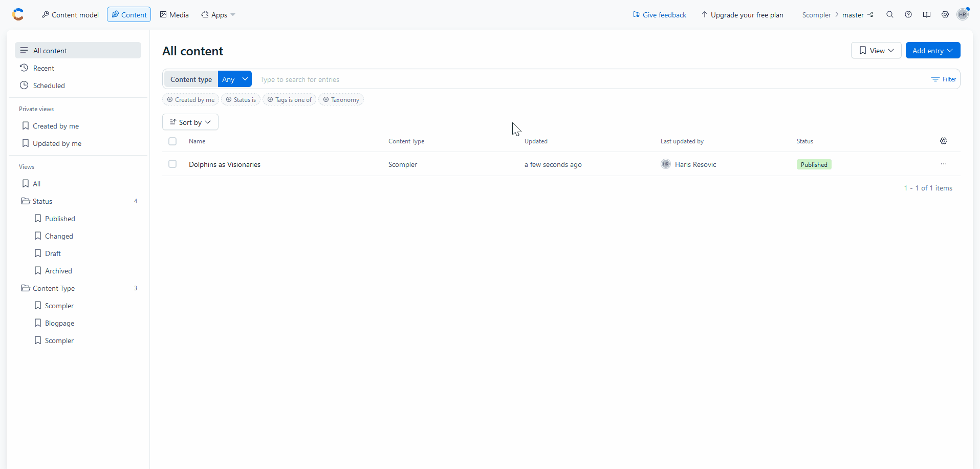980x469 pixels.
Task: Click the Contentful logo icon
Action: click(x=18, y=15)
